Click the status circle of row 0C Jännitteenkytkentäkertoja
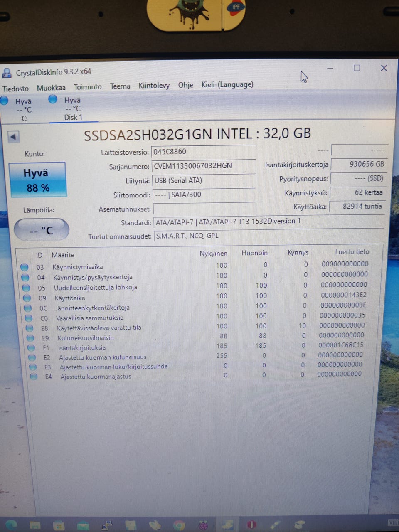This screenshot has width=399, height=532. tap(28, 308)
